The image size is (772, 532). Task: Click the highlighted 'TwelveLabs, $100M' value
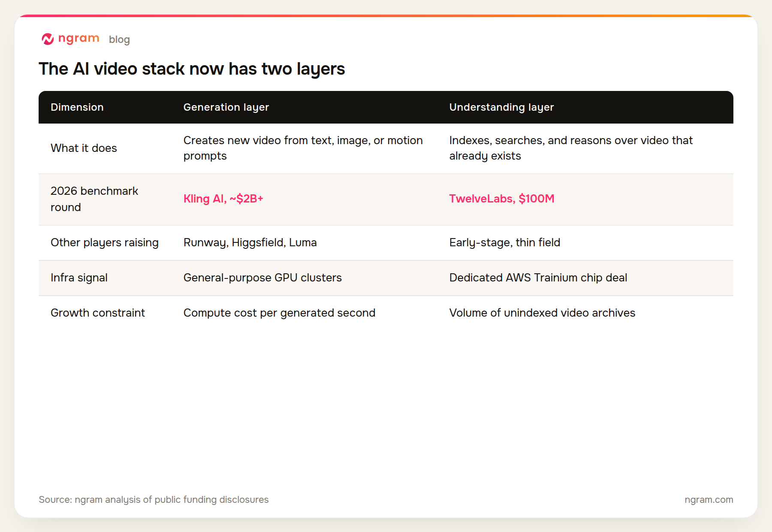coord(502,199)
